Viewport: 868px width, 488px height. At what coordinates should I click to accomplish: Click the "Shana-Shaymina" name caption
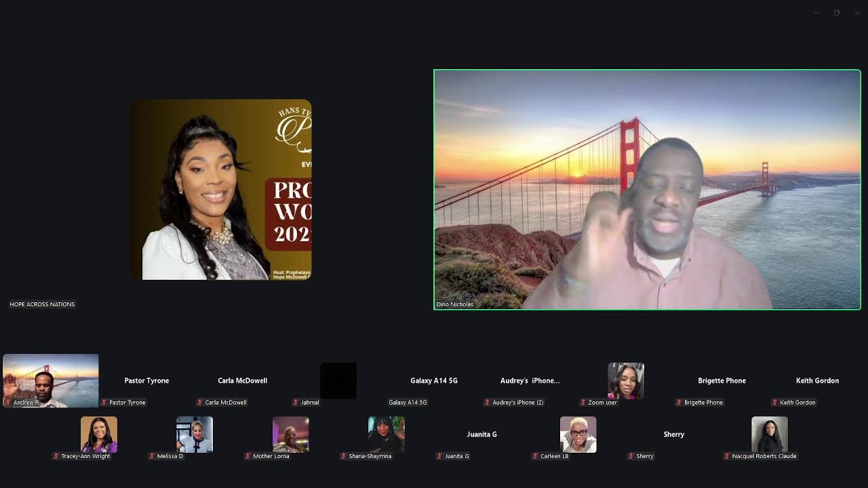click(x=370, y=456)
